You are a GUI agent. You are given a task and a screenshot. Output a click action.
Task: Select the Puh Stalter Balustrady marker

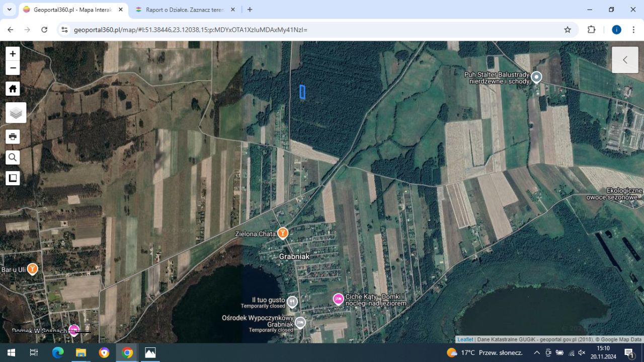[536, 77]
